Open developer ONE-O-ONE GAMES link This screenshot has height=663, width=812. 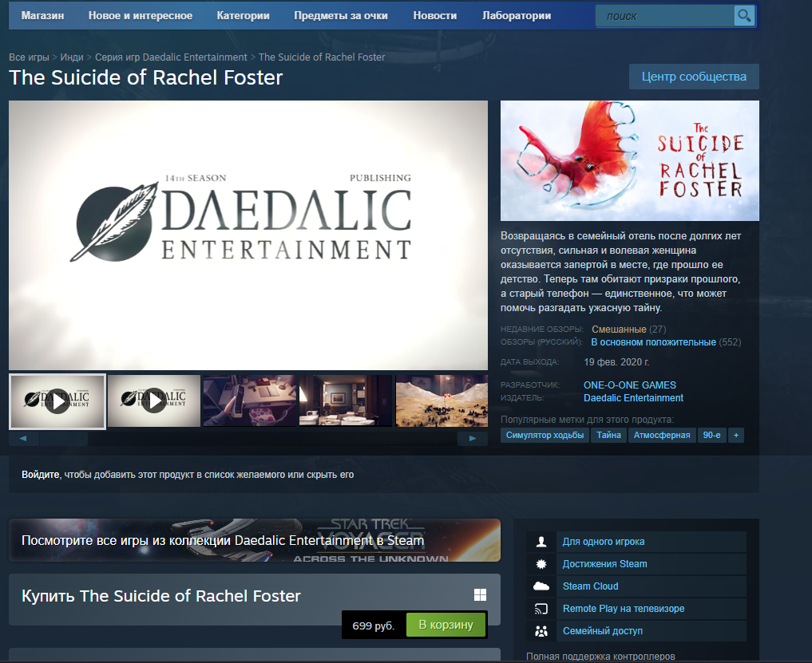click(x=630, y=385)
